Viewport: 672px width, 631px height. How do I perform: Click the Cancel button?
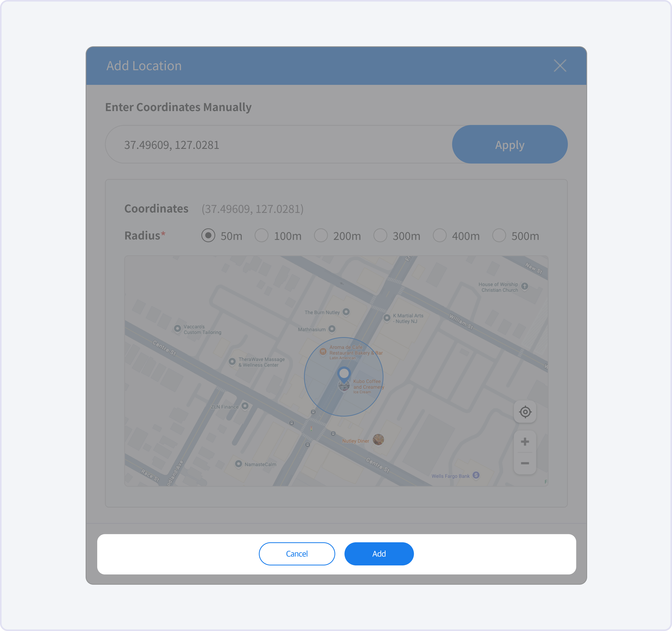coord(297,554)
